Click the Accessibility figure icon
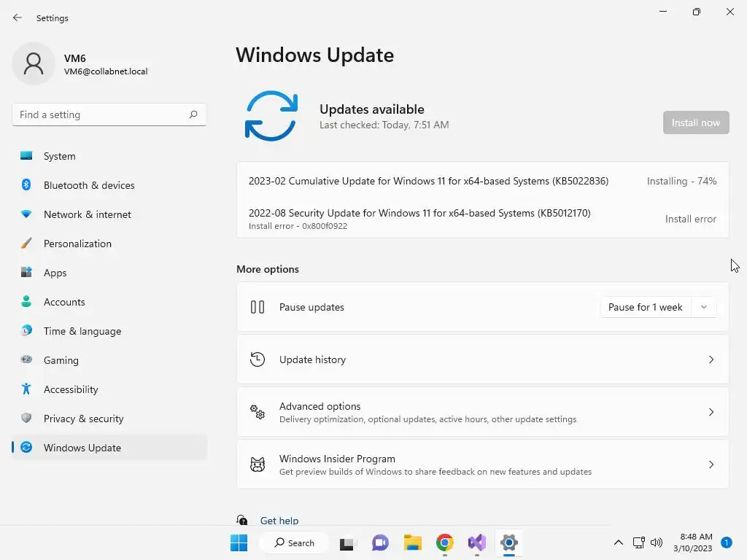Screen dimensions: 747x560 26,389
